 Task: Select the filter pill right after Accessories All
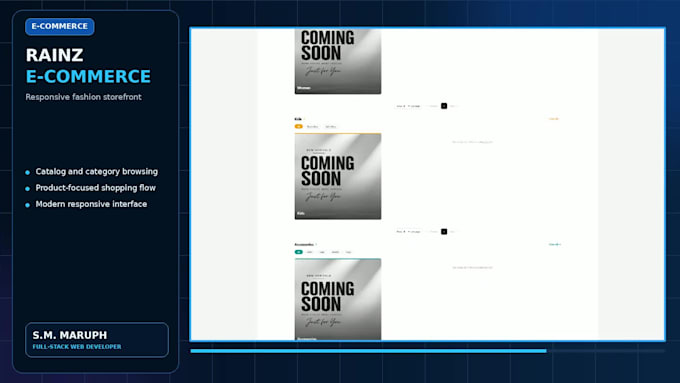pyautogui.click(x=309, y=252)
